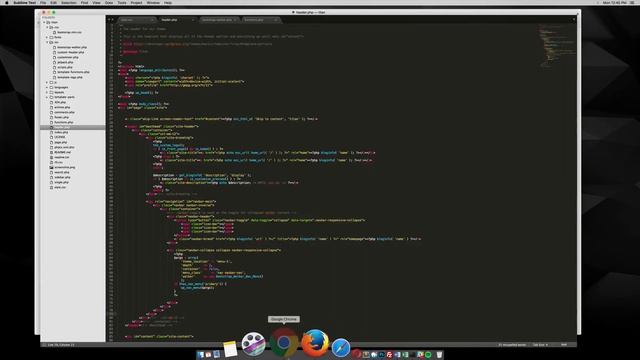Open the Selection menu
The height and width of the screenshot is (360, 640).
(x=69, y=2)
